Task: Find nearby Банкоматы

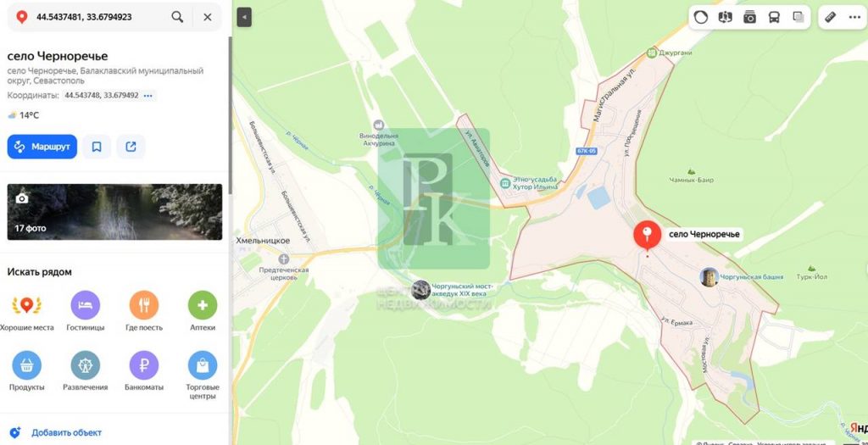Action: 144,371
